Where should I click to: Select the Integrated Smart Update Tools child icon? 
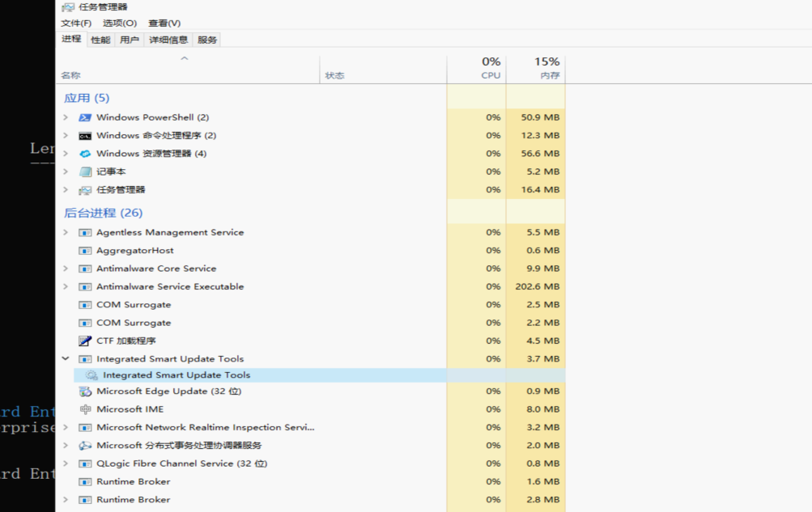pyautogui.click(x=91, y=375)
